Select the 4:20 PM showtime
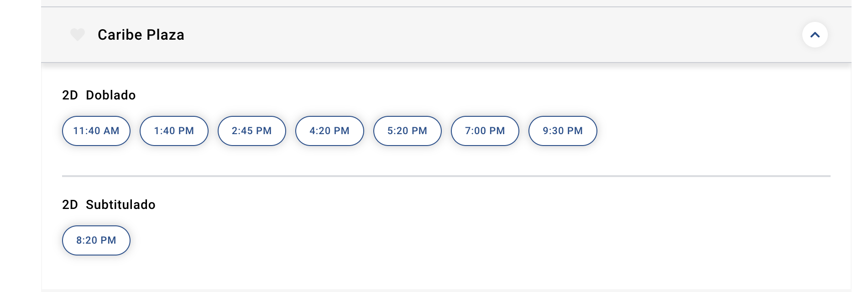868x292 pixels. coord(329,131)
